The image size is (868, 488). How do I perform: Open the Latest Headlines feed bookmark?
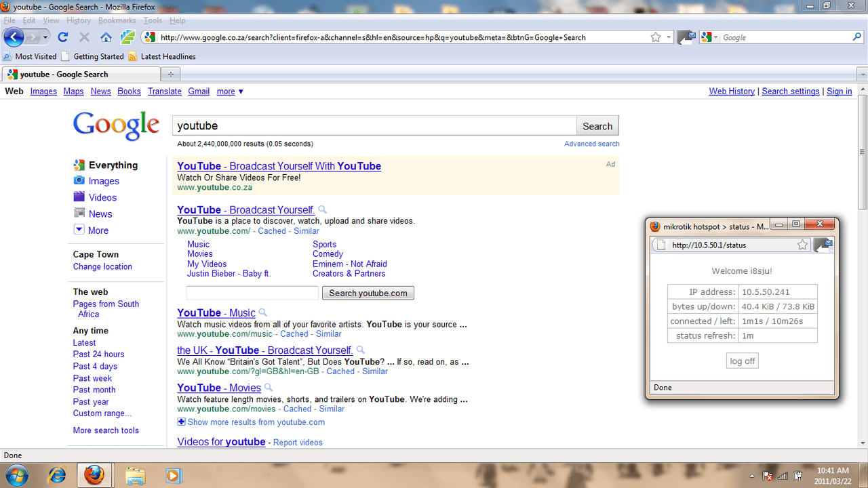click(x=162, y=56)
